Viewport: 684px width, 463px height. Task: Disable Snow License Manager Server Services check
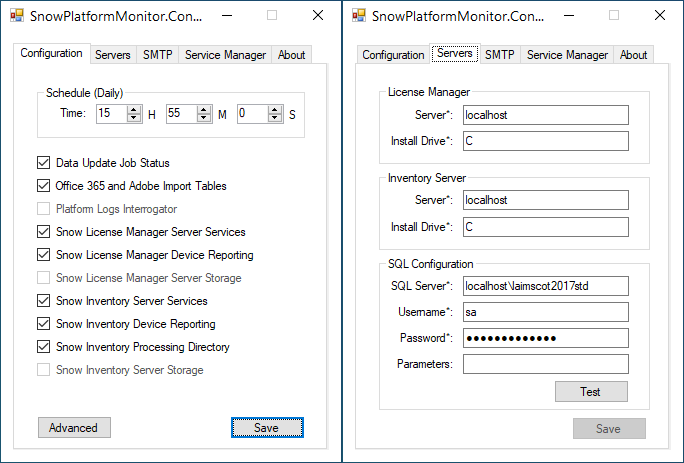[44, 232]
